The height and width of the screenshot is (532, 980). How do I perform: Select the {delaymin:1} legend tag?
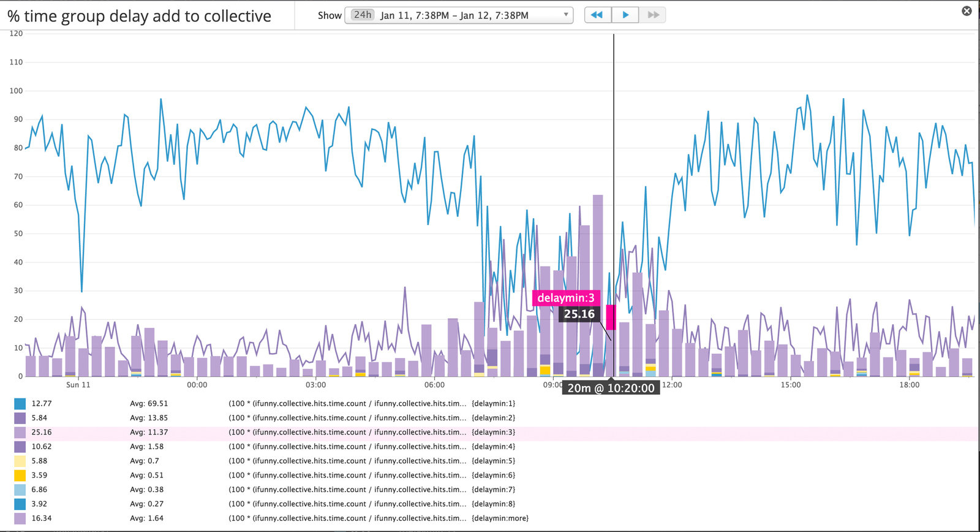pos(493,403)
